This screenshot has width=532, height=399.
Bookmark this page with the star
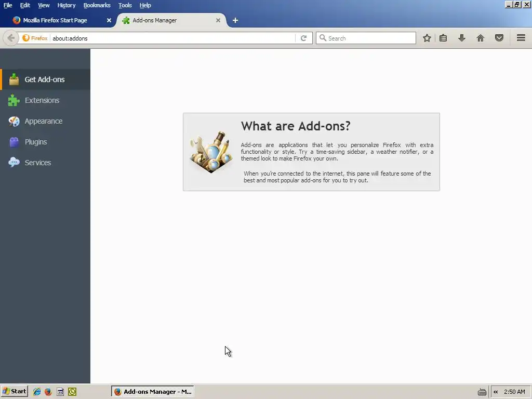pyautogui.click(x=427, y=38)
